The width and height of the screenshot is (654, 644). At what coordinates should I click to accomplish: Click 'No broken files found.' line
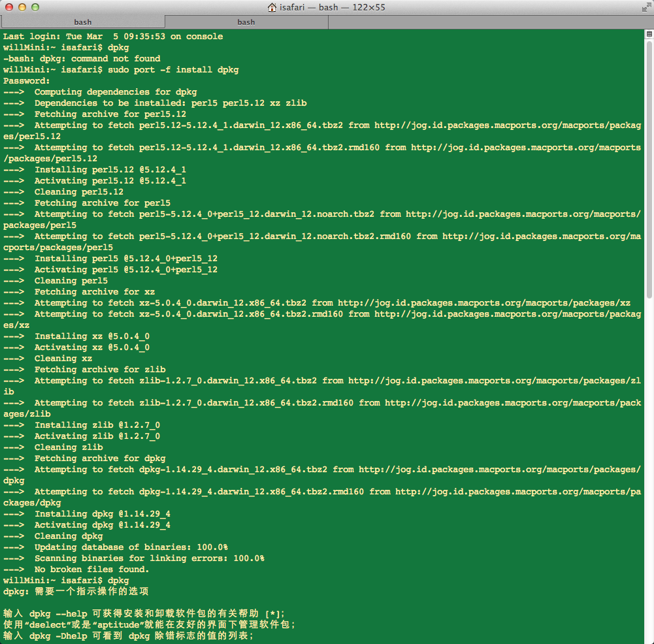[76, 569]
